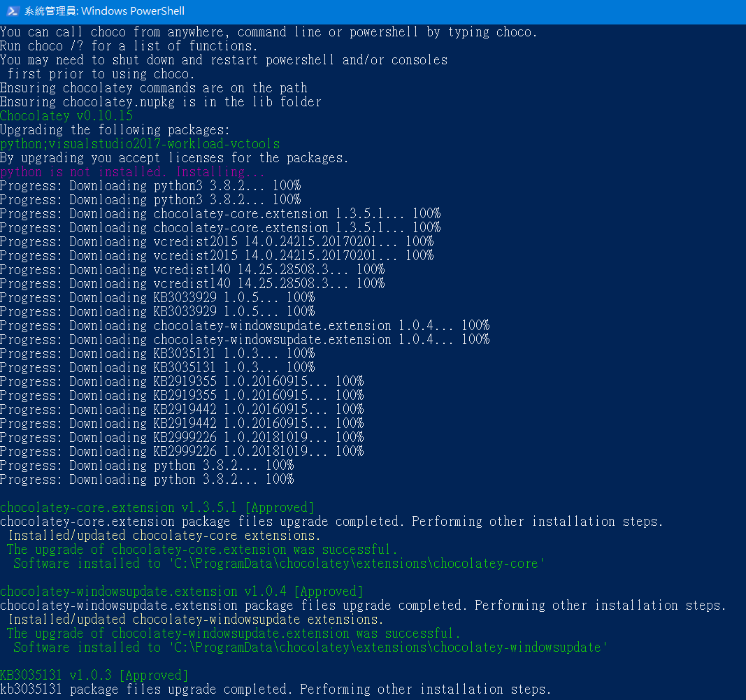746x700 pixels.
Task: Click 'chocolatey-core.extension v1.3.5.1 [Approved]' line
Action: pos(157,508)
